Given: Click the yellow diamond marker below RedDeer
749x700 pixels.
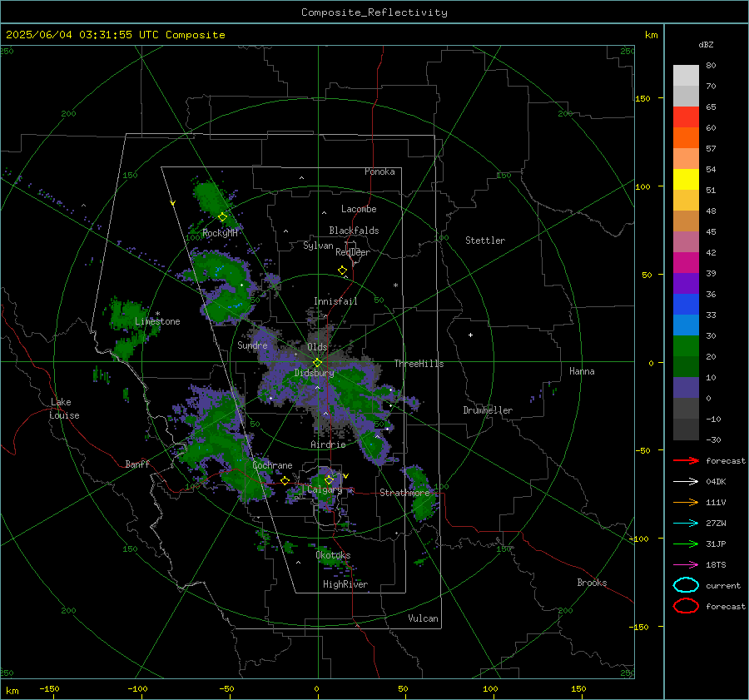Looking at the screenshot, I should click(342, 271).
